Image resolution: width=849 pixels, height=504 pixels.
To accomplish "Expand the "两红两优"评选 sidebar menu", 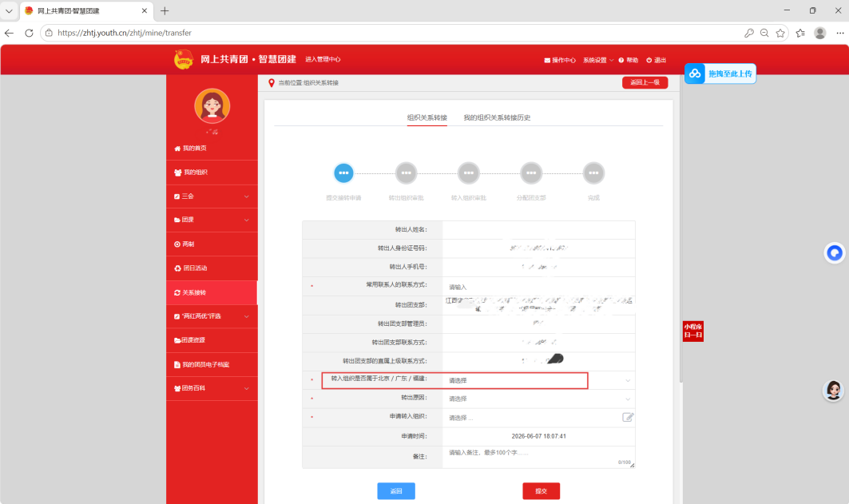I will point(212,316).
